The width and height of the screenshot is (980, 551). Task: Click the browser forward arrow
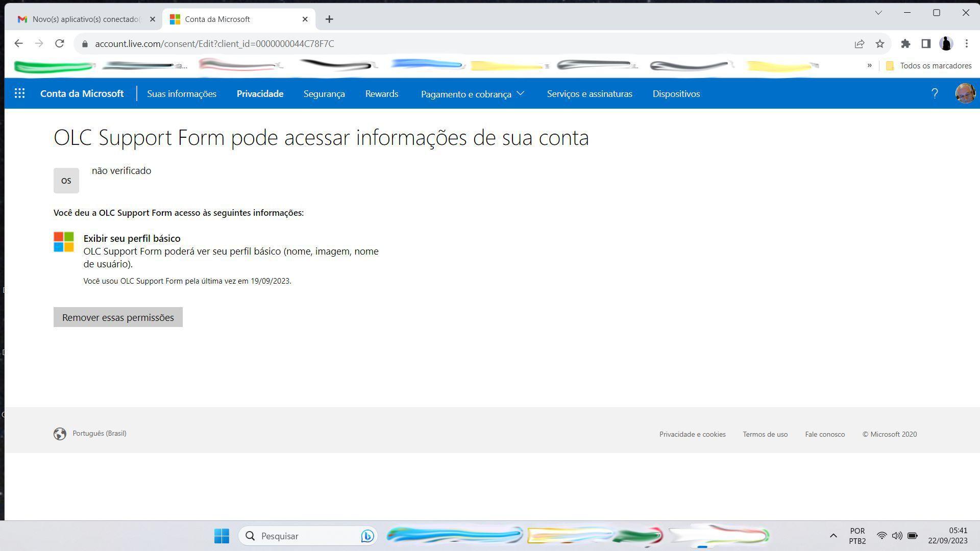coord(39,43)
